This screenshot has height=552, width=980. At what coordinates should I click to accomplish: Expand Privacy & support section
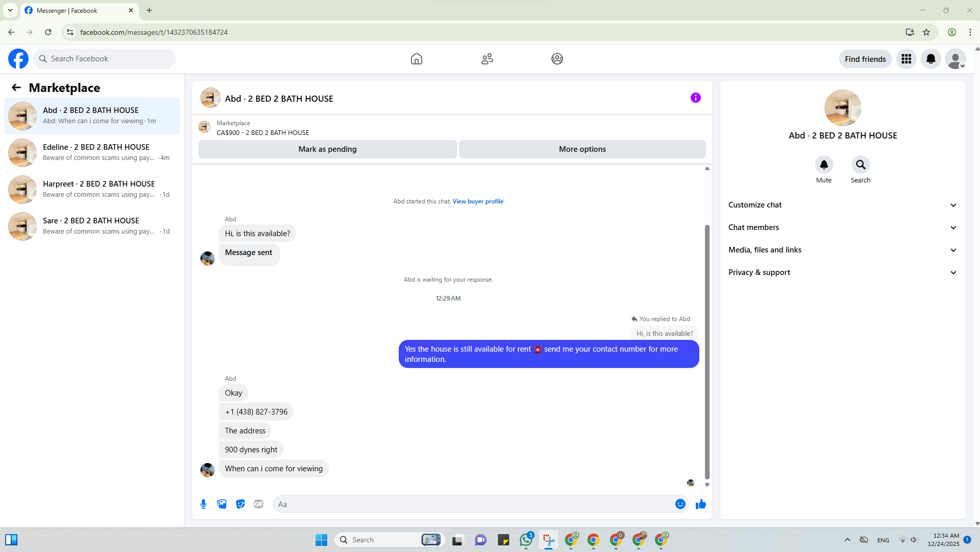click(x=842, y=272)
